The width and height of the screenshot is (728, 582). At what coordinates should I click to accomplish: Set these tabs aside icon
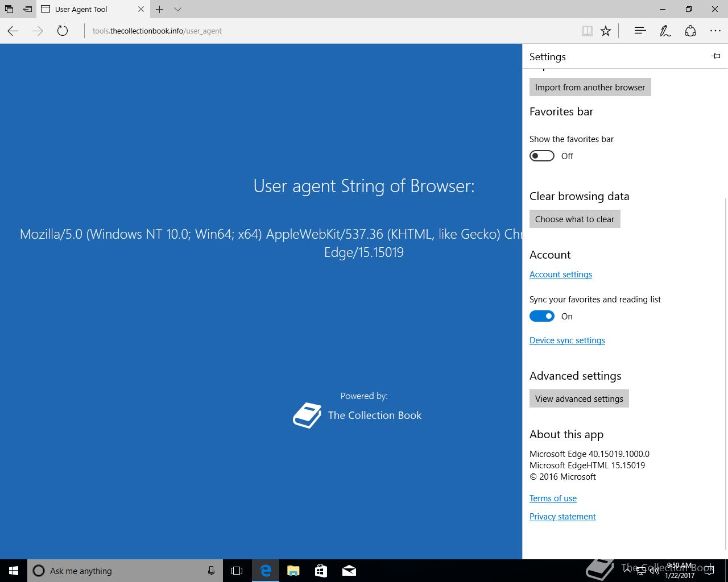point(27,9)
